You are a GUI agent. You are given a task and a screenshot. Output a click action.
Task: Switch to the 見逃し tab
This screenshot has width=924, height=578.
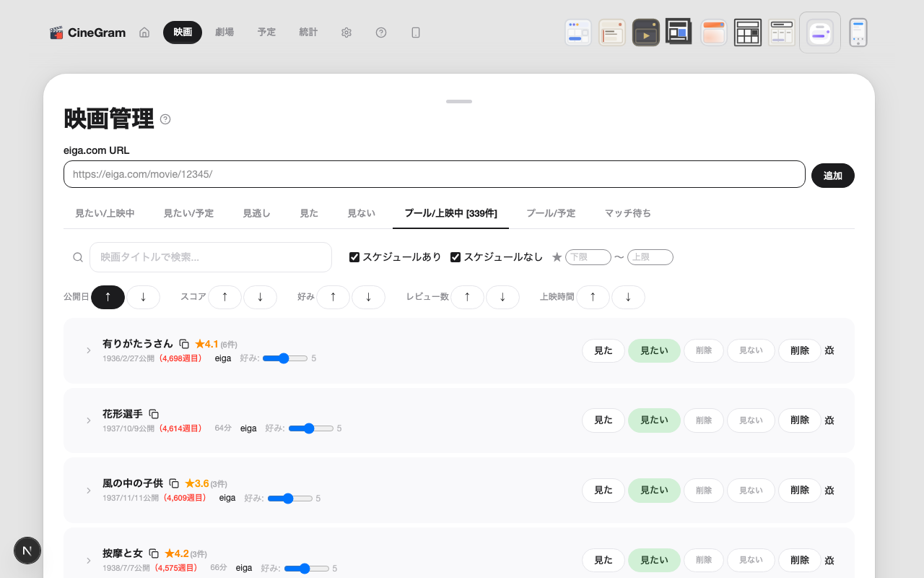pyautogui.click(x=256, y=213)
